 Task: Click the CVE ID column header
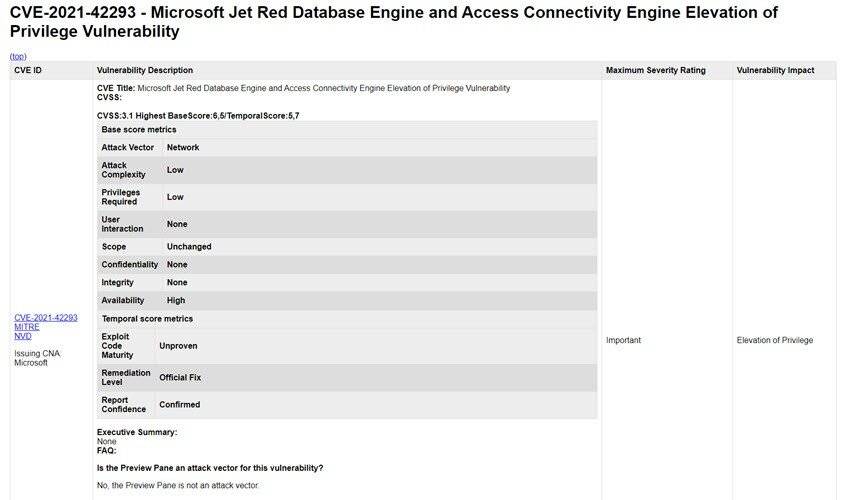(28, 70)
